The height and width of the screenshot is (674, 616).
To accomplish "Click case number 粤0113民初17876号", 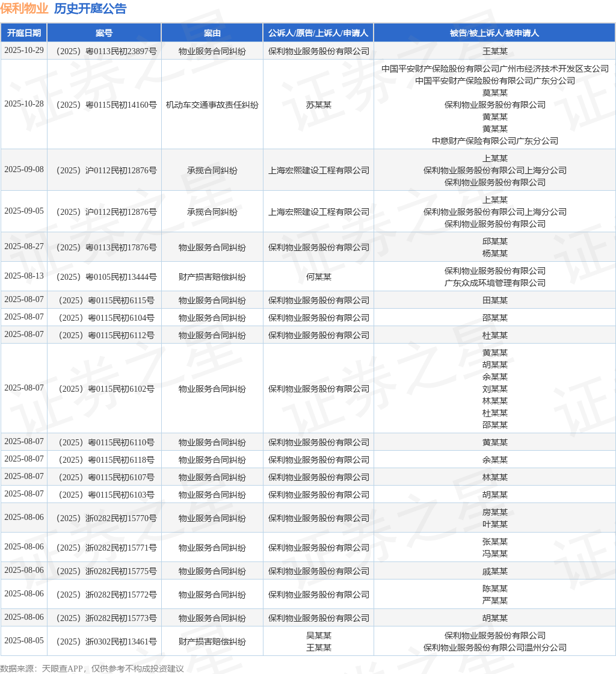I will coord(106,247).
